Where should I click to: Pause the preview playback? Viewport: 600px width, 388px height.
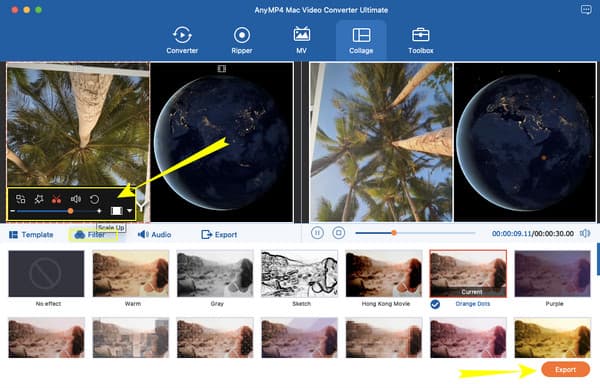point(317,233)
